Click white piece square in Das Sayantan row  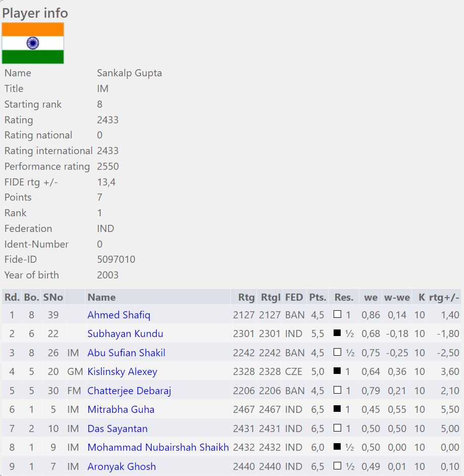click(338, 429)
